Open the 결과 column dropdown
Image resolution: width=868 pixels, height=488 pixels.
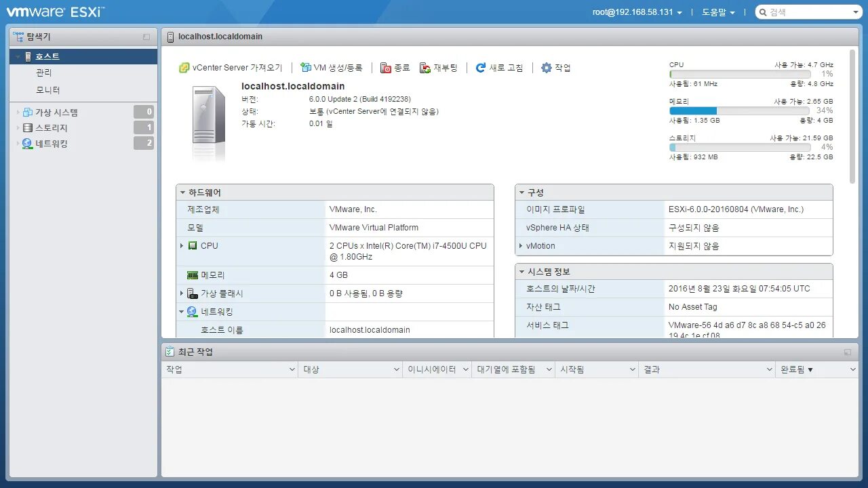point(769,369)
